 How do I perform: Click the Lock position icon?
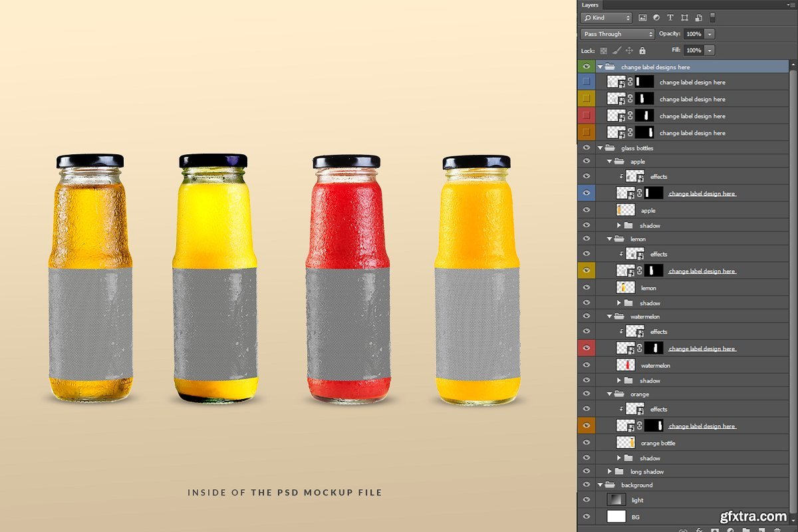point(629,51)
